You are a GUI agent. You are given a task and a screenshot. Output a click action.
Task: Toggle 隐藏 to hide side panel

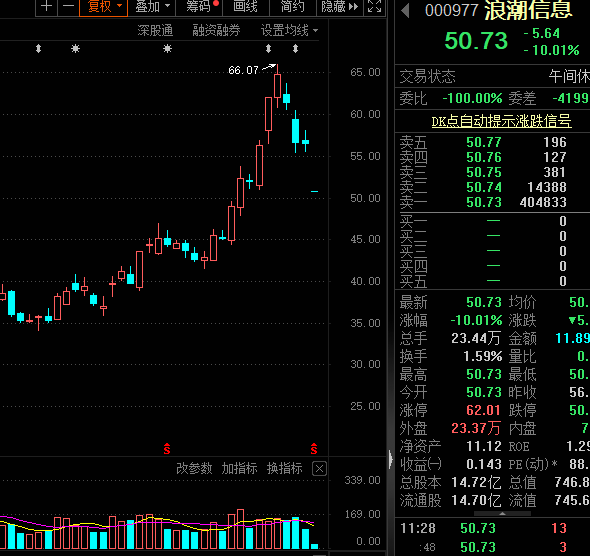339,6
